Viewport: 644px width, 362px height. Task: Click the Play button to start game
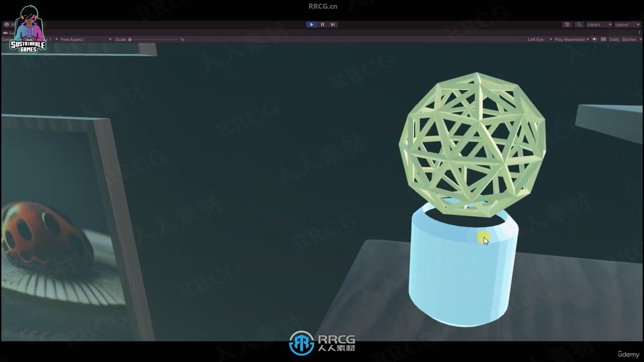point(312,24)
